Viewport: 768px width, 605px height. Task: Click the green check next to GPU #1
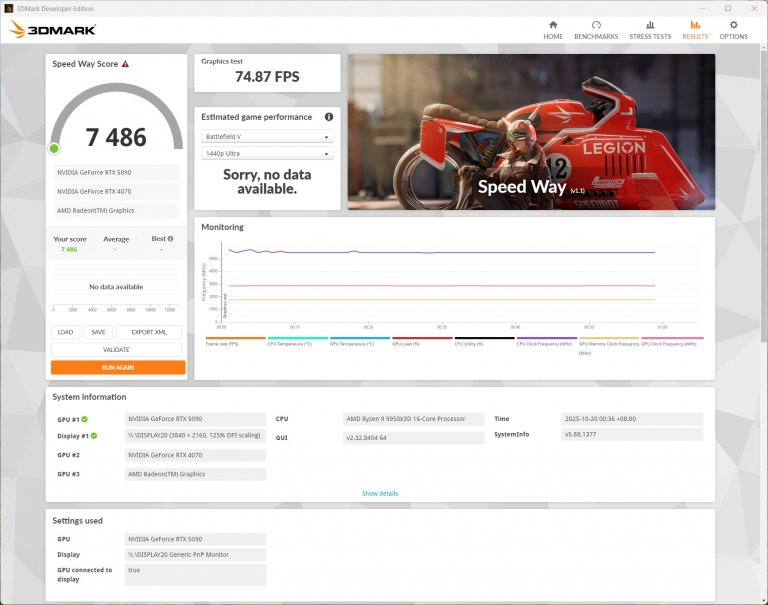click(84, 420)
